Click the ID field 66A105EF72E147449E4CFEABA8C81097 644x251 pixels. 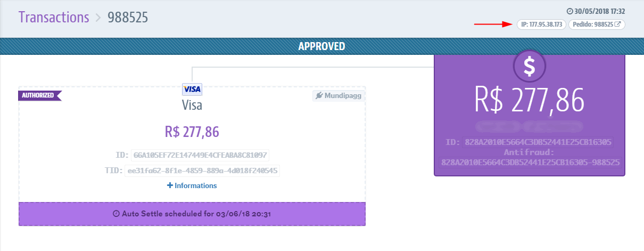click(200, 155)
